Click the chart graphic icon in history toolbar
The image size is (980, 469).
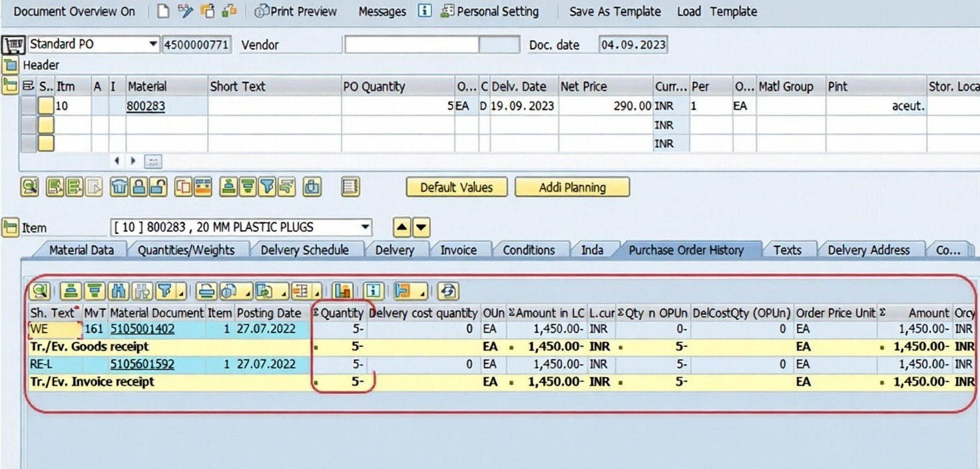(x=342, y=291)
